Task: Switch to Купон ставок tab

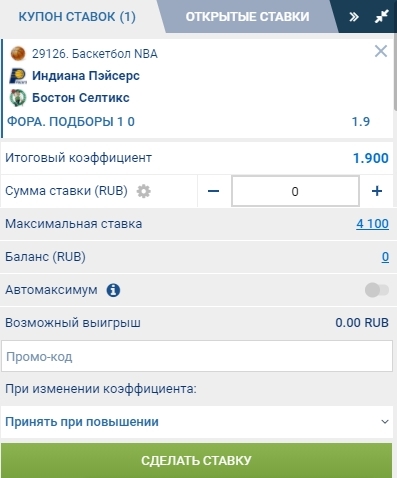Action: click(x=77, y=16)
